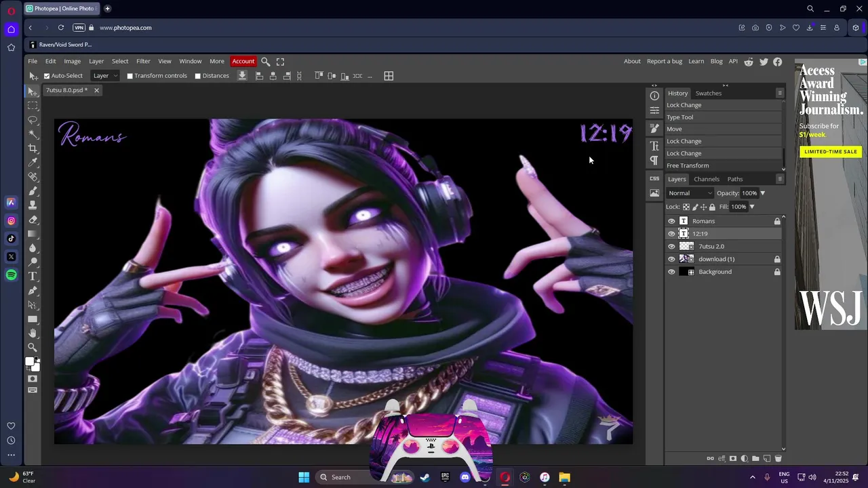Viewport: 868px width, 488px height.
Task: Hide the Romans layer
Action: [x=671, y=221]
